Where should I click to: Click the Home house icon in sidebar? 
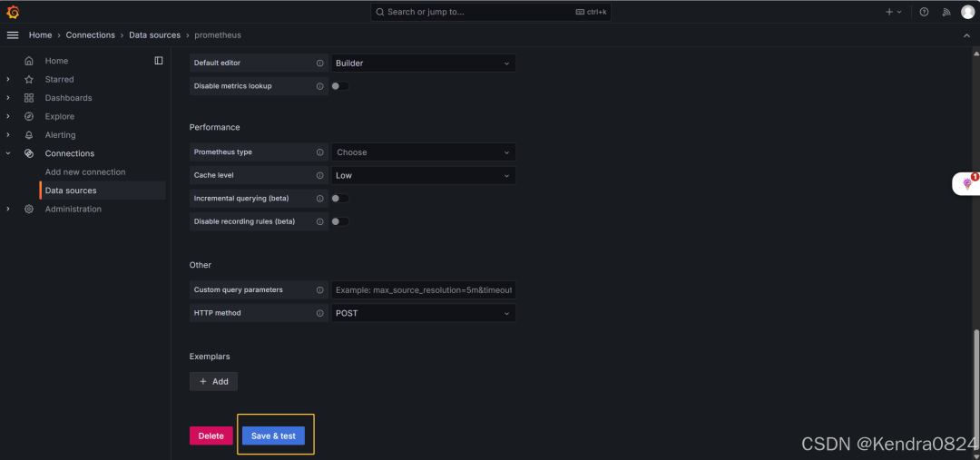tap(29, 61)
